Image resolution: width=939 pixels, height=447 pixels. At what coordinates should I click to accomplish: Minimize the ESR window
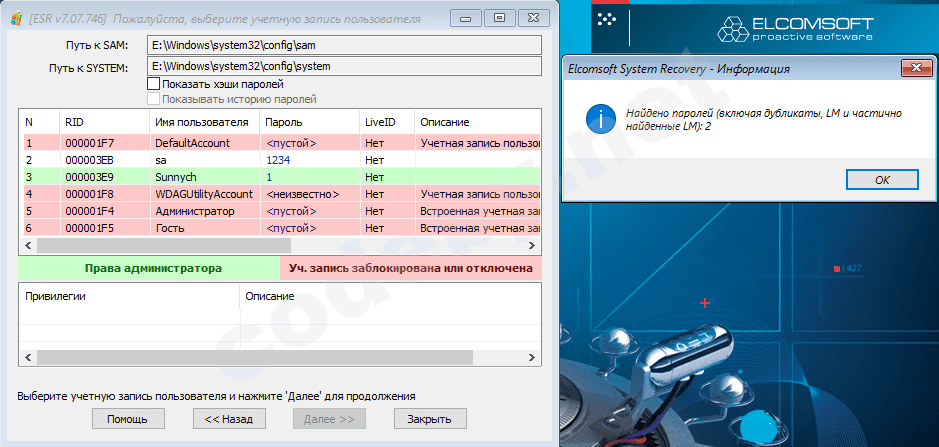click(x=467, y=17)
